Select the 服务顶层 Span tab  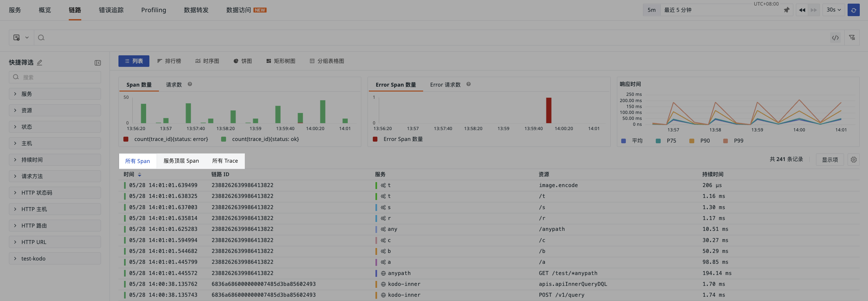(x=181, y=161)
